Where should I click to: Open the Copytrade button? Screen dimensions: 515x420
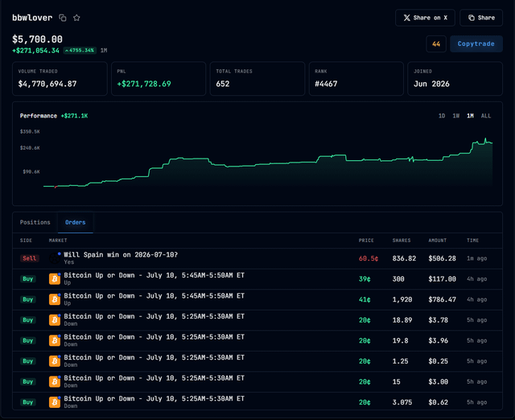coord(476,43)
